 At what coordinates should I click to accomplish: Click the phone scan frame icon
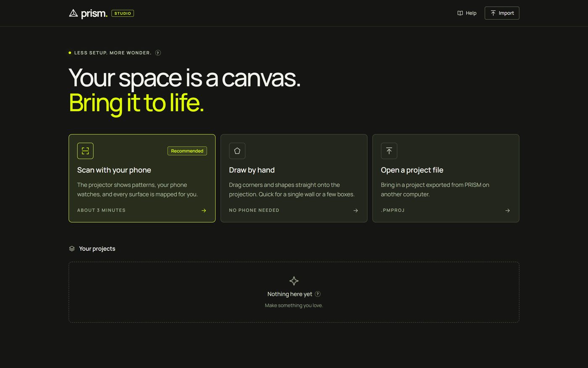coord(85,151)
